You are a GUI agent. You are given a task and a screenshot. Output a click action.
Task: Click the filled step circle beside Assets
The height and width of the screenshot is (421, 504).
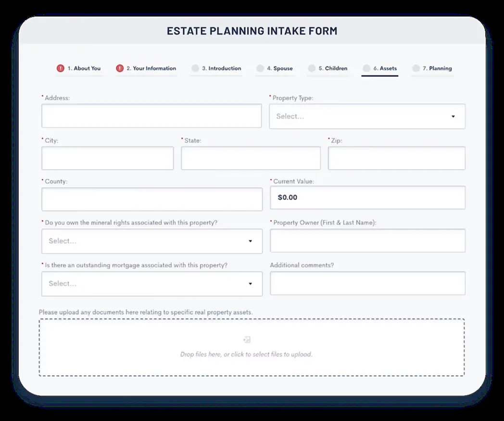[x=366, y=68]
